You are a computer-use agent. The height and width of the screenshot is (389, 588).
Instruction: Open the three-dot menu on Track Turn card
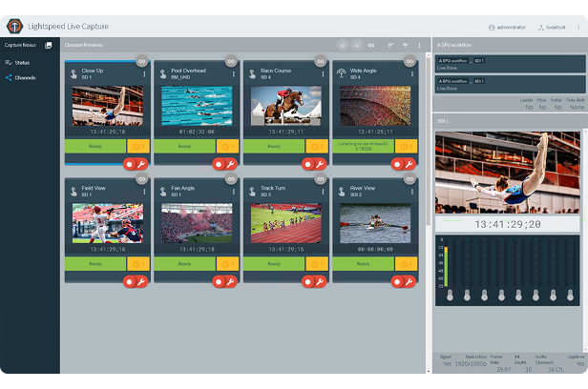(323, 191)
